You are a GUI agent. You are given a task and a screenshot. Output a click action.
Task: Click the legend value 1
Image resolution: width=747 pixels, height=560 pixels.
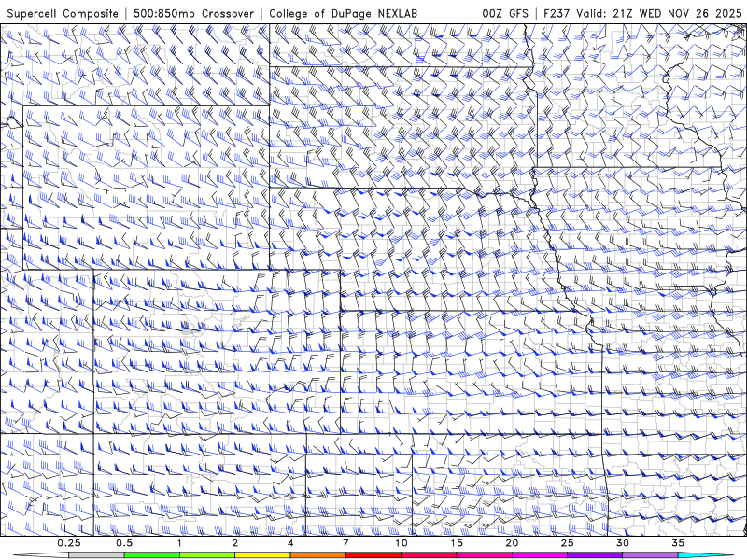[x=179, y=543]
